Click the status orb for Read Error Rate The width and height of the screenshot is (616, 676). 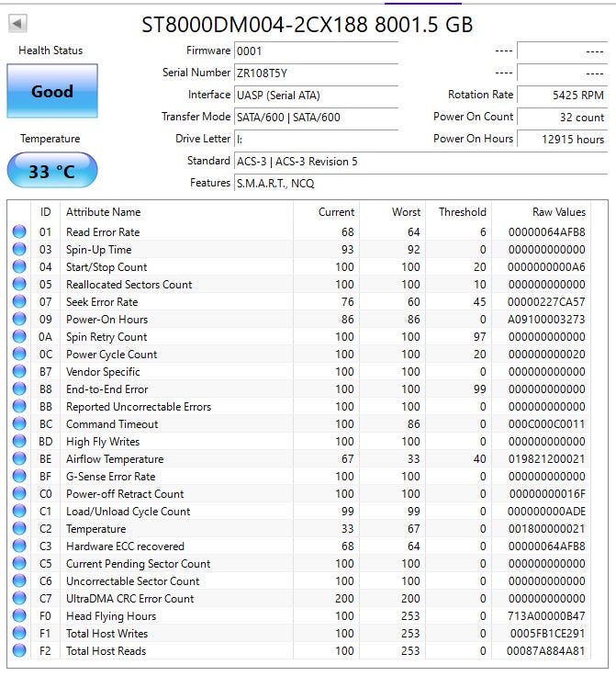pyautogui.click(x=19, y=232)
